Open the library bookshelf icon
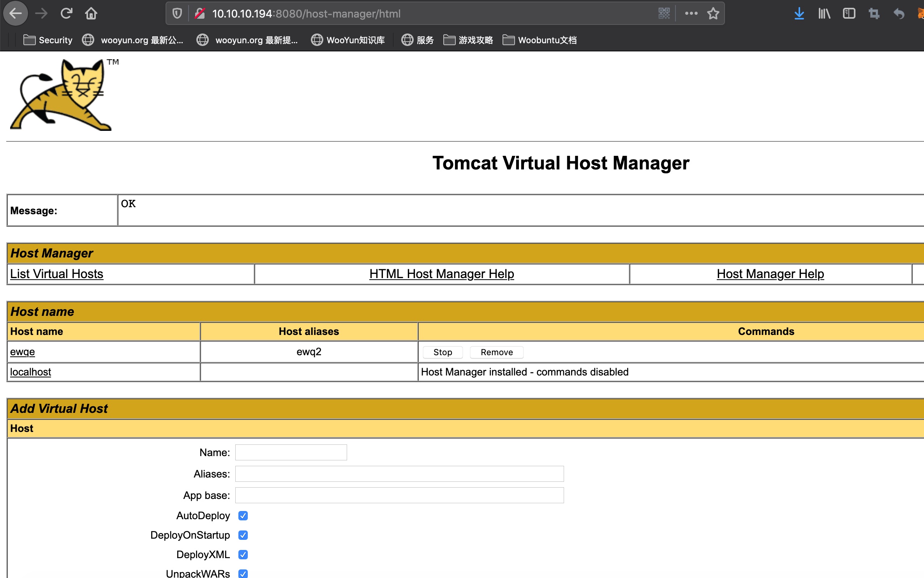 (x=824, y=14)
